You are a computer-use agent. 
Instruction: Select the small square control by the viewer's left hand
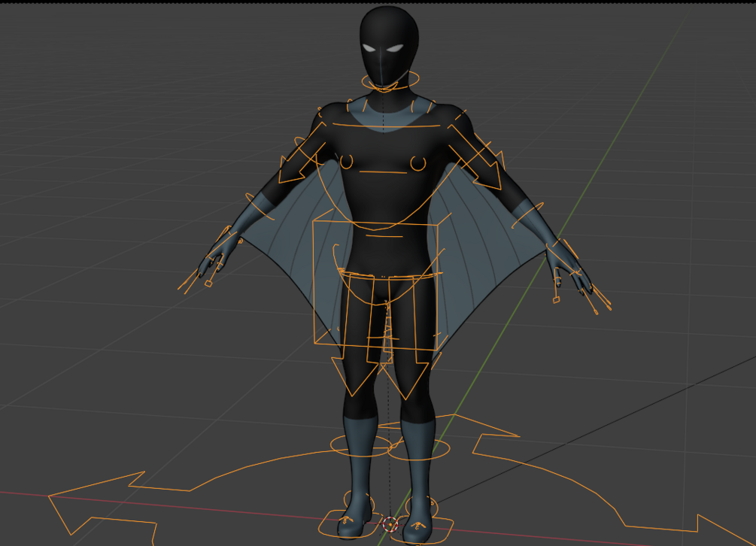pos(208,284)
